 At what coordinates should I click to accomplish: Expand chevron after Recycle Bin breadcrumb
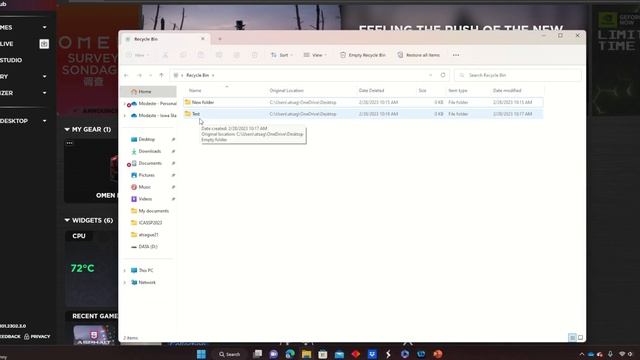coord(213,76)
